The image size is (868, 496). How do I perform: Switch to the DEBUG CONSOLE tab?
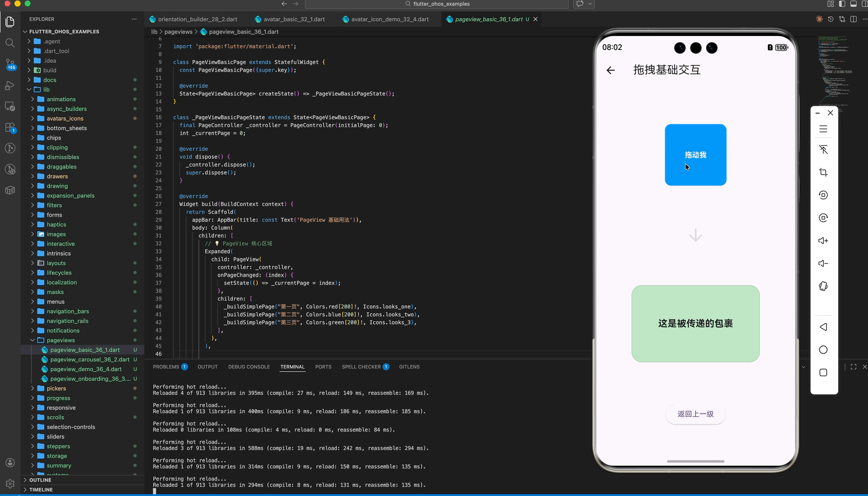coord(249,367)
